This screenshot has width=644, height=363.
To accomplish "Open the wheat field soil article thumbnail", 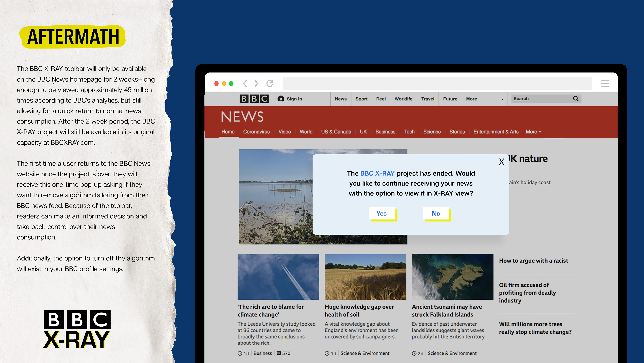I will pos(365,277).
